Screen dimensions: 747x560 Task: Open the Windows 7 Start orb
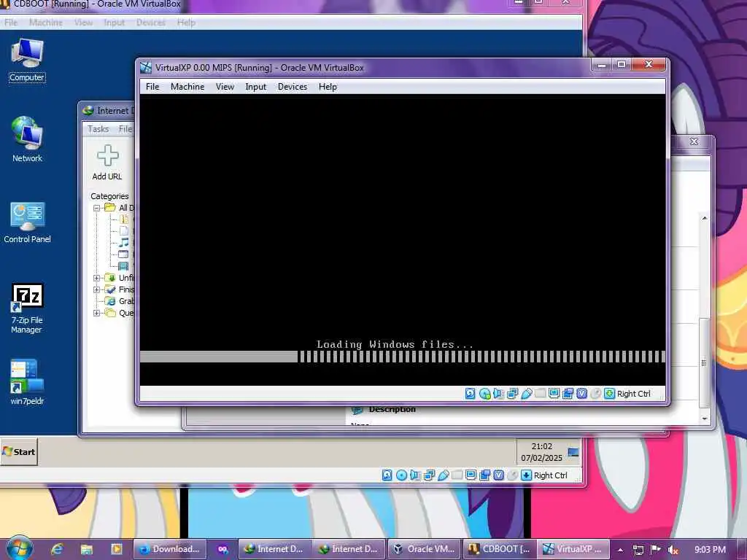click(18, 548)
